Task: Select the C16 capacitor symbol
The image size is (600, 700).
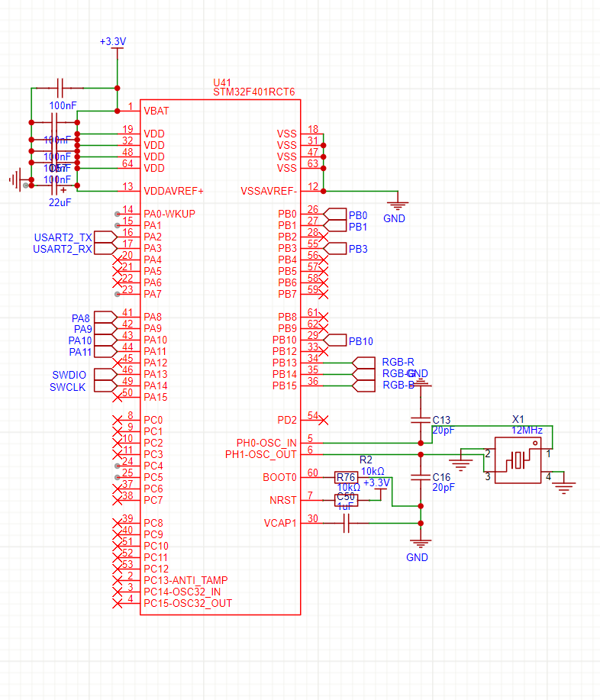Action: coord(419,476)
